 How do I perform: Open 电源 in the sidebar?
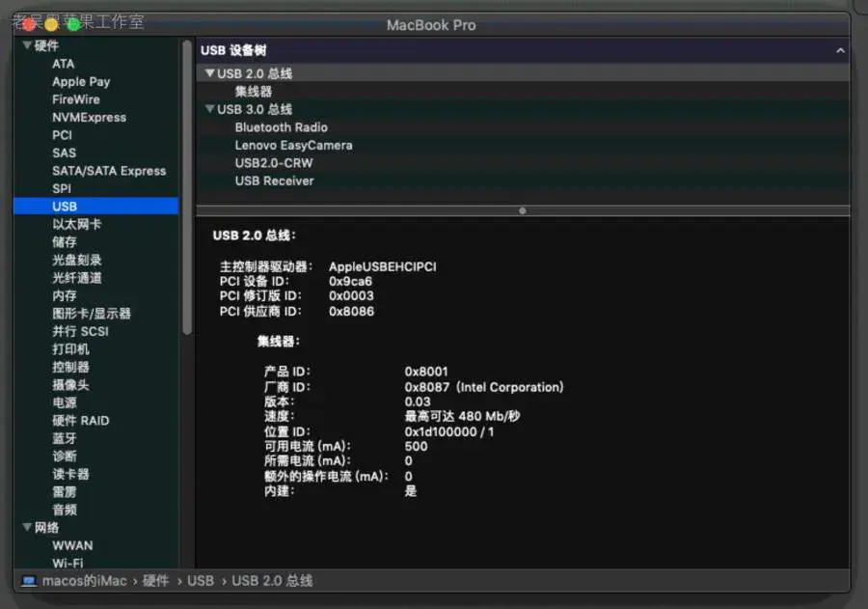click(65, 402)
